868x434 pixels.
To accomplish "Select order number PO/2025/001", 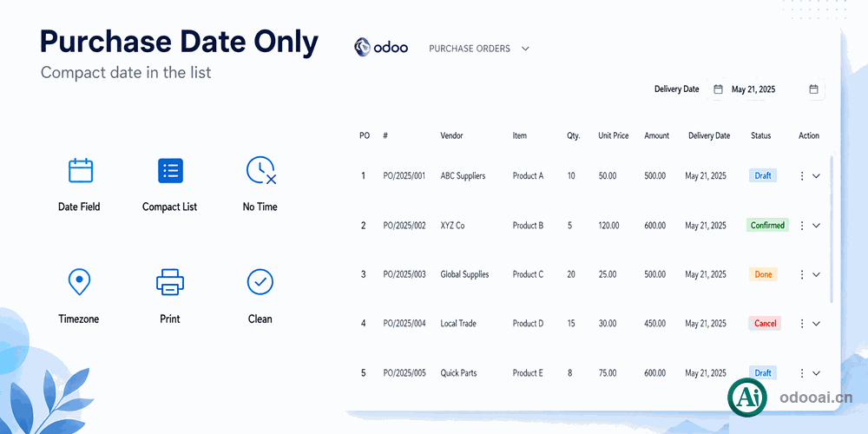I will click(x=404, y=176).
